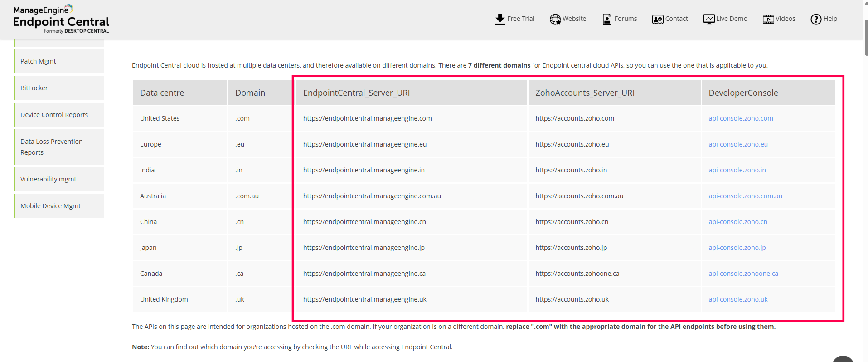Click the Videos film icon

768,19
